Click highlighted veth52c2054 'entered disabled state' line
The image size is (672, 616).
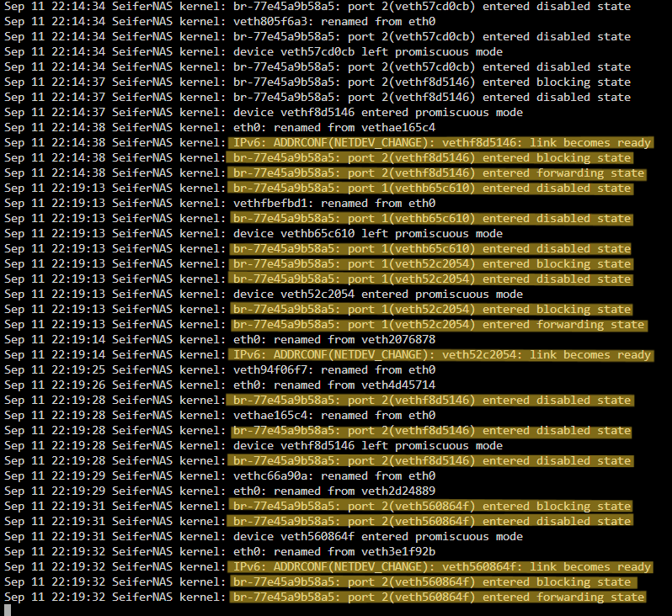430,279
